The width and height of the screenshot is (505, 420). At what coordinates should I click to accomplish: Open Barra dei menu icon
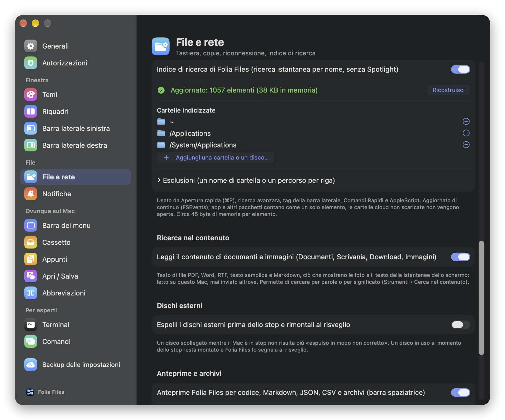tap(31, 226)
